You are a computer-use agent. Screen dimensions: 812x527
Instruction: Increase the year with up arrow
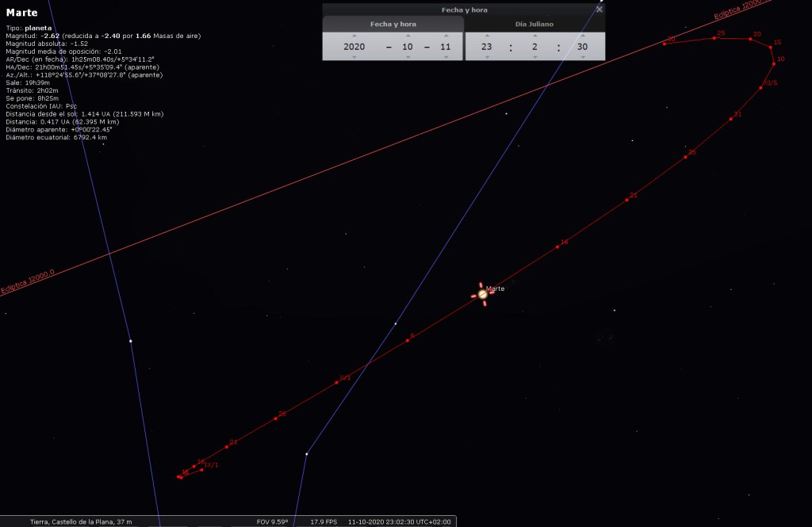point(354,36)
